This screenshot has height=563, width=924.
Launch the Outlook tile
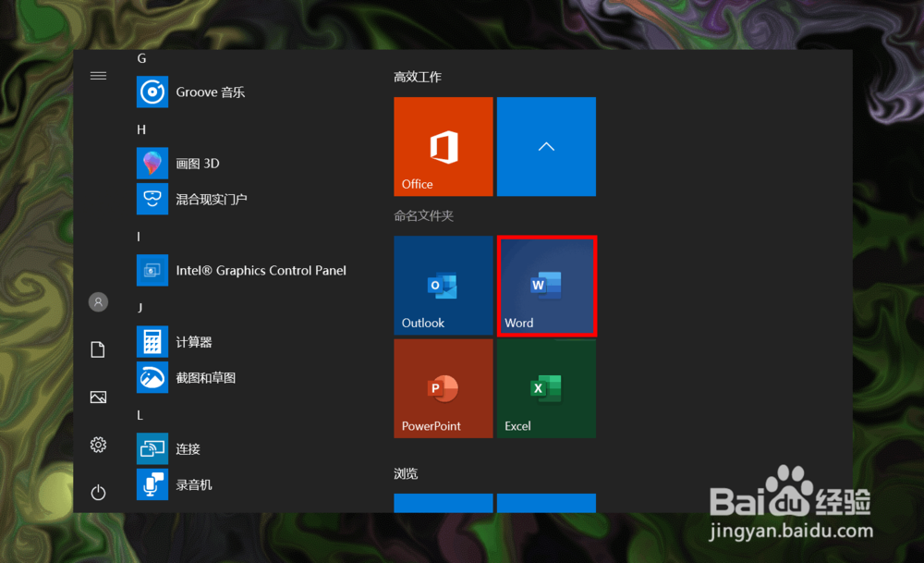444,286
